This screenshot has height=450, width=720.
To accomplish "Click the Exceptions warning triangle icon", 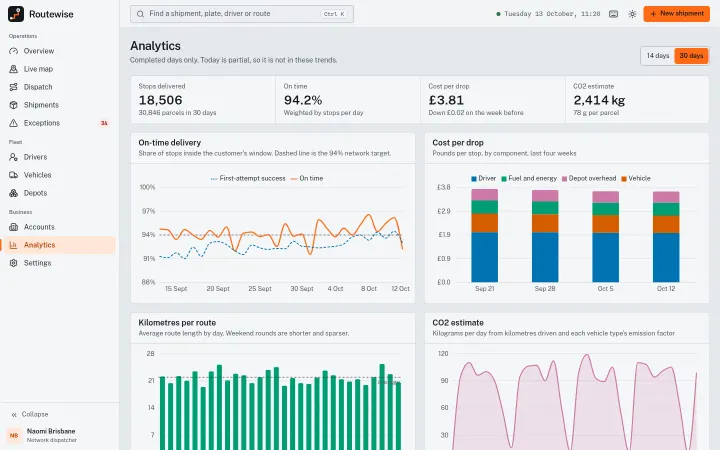I will tap(13, 123).
